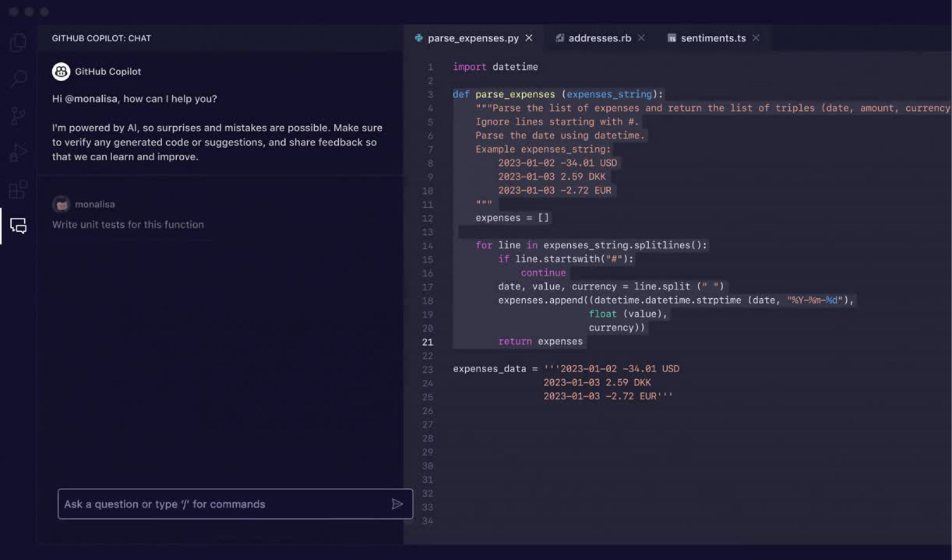Click 'expenses = []' code line

tap(512, 218)
